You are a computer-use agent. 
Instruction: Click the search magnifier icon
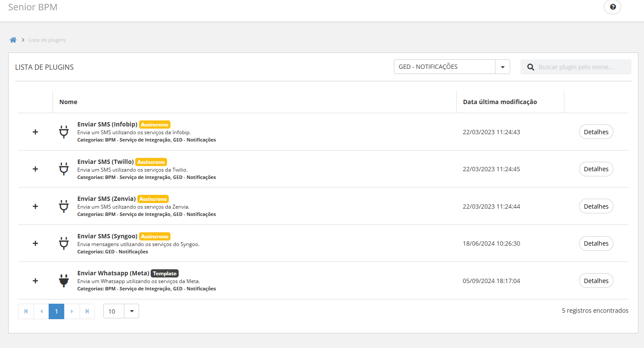(x=531, y=67)
